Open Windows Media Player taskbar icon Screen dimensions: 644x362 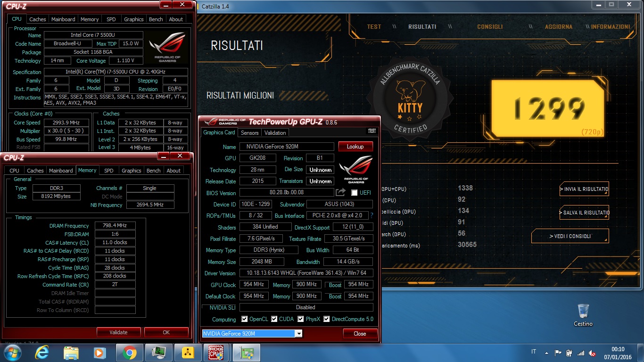(99, 353)
